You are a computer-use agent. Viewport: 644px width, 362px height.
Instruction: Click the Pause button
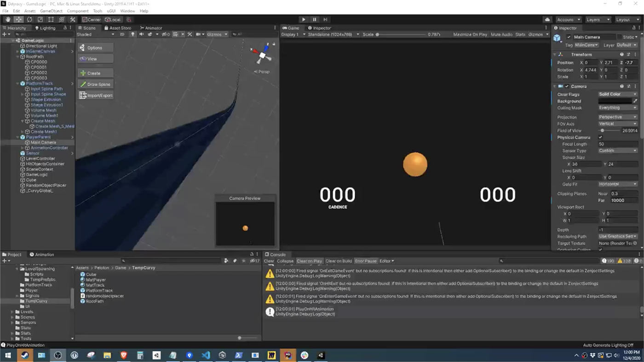tap(315, 20)
